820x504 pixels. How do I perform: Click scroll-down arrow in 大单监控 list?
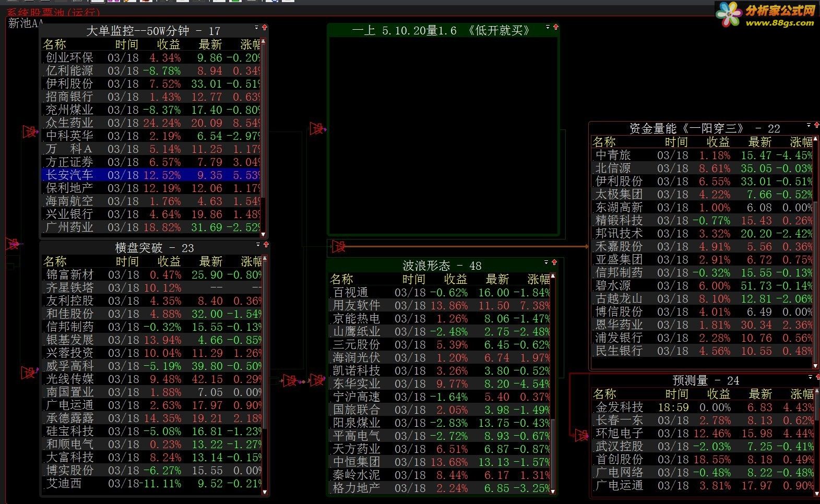[264, 235]
